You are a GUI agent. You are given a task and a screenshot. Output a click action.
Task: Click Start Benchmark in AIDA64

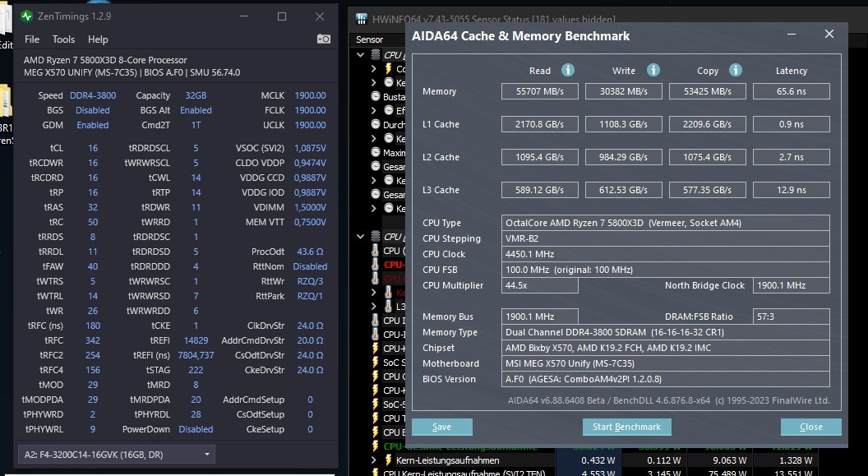(x=626, y=427)
